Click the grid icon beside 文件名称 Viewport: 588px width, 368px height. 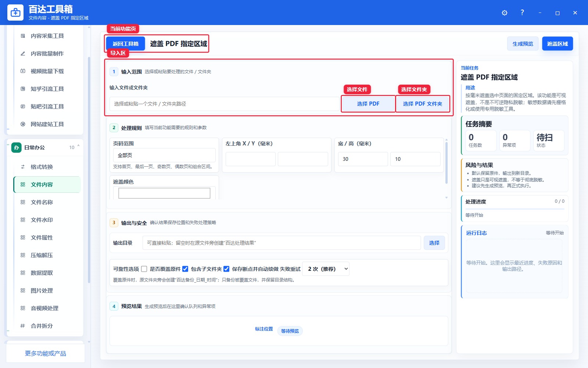(23, 202)
